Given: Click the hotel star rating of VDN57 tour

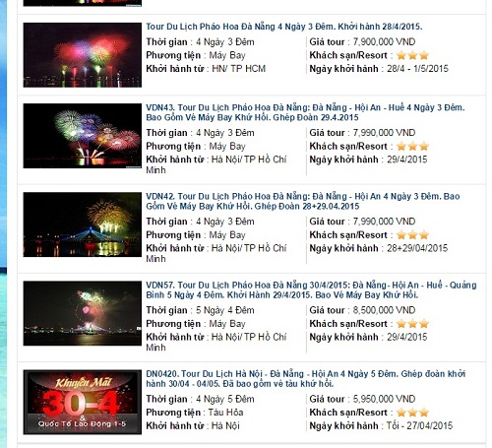Looking at the screenshot, I should pyautogui.click(x=412, y=324).
